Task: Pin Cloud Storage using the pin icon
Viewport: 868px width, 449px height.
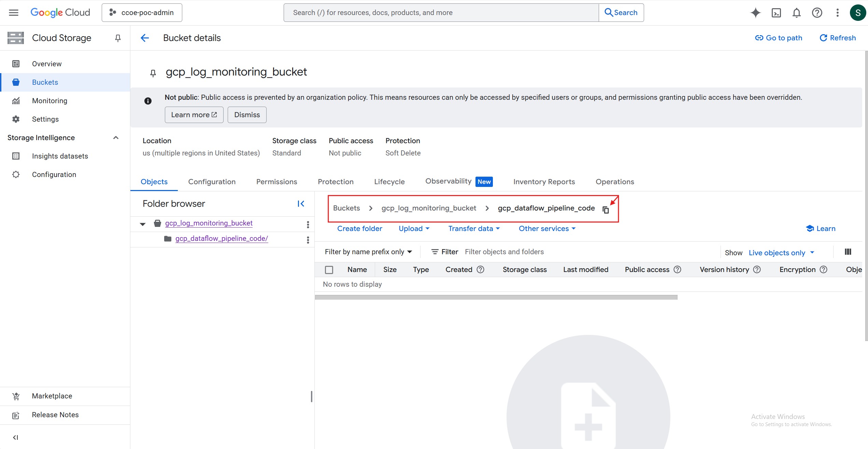Action: (x=118, y=38)
